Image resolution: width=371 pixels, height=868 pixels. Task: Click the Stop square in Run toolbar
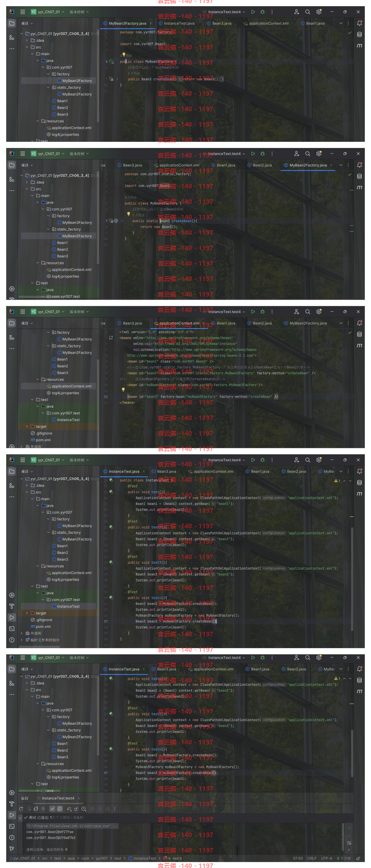click(43, 809)
